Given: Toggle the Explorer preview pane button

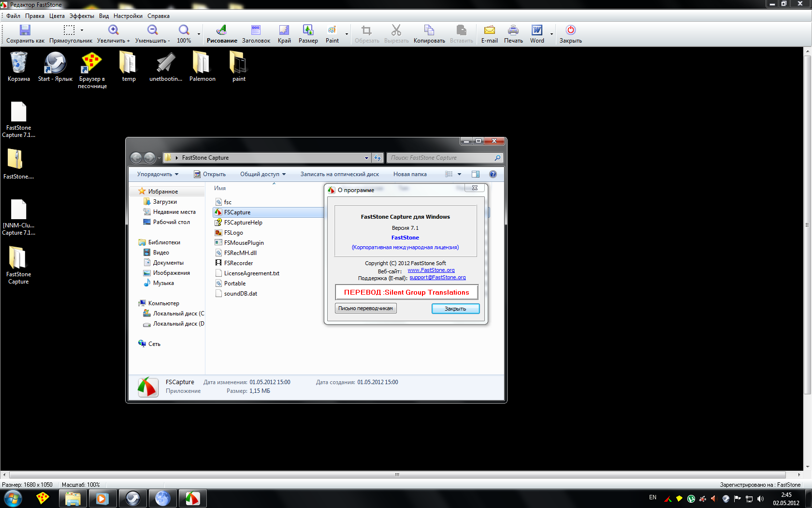Looking at the screenshot, I should (476, 174).
